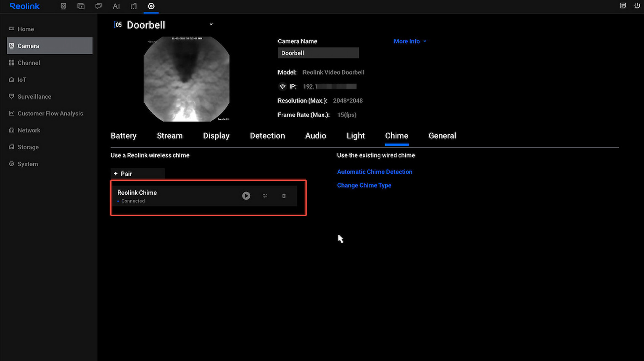Open the live view camera icon in top bar
The width and height of the screenshot is (644, 361).
point(63,6)
